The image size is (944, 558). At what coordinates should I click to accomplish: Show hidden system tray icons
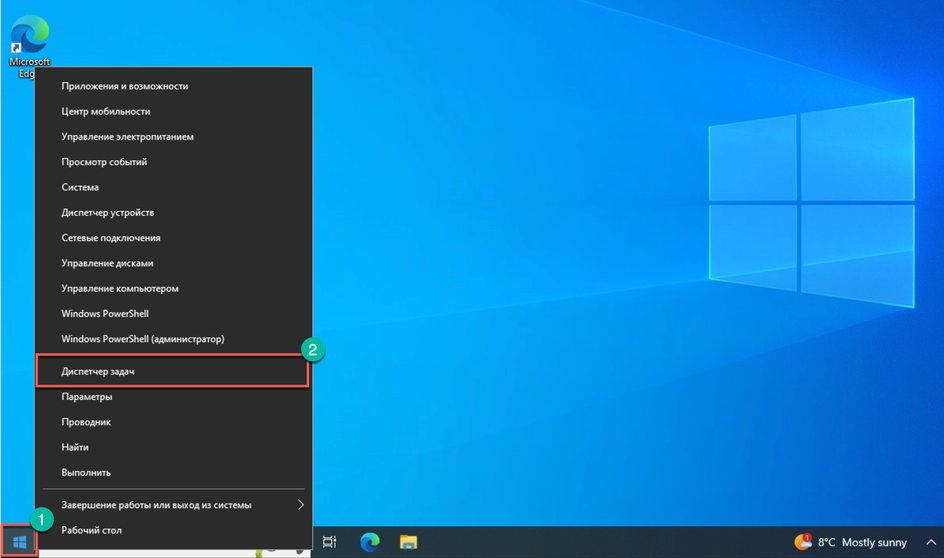click(x=931, y=542)
